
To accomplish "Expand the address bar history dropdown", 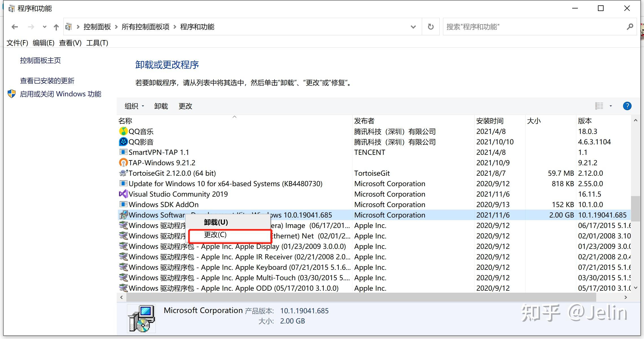I will 413,27.
